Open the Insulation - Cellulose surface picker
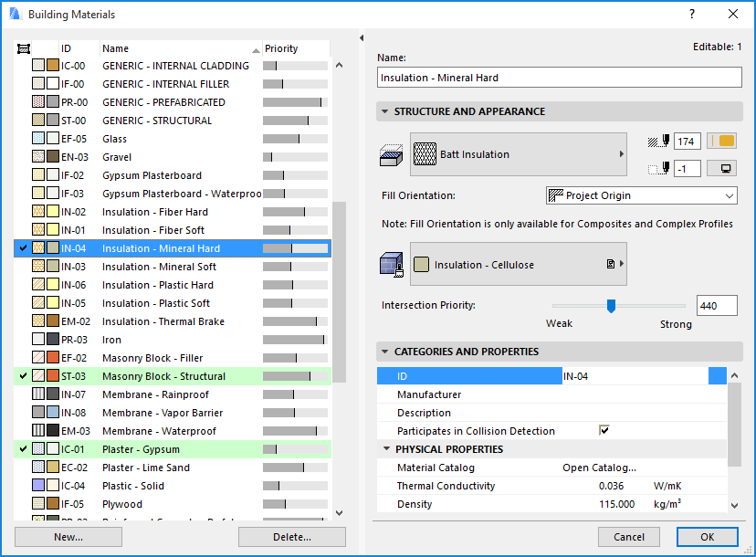The image size is (756, 557). point(519,264)
